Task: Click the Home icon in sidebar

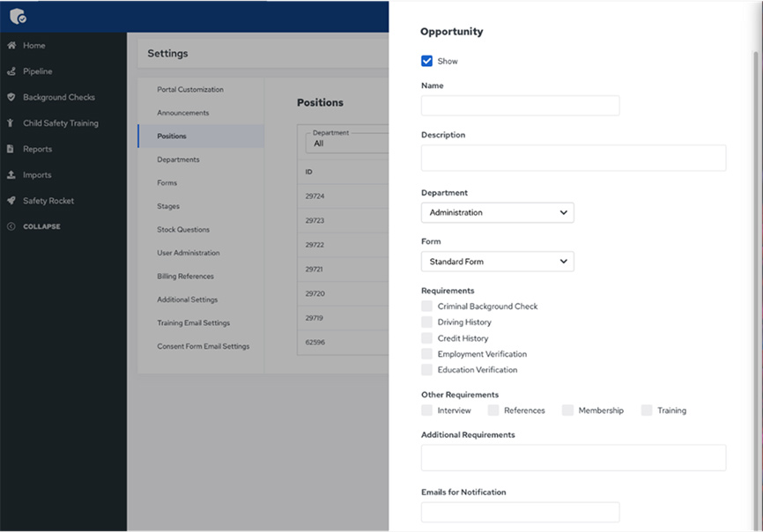Action: [11, 46]
